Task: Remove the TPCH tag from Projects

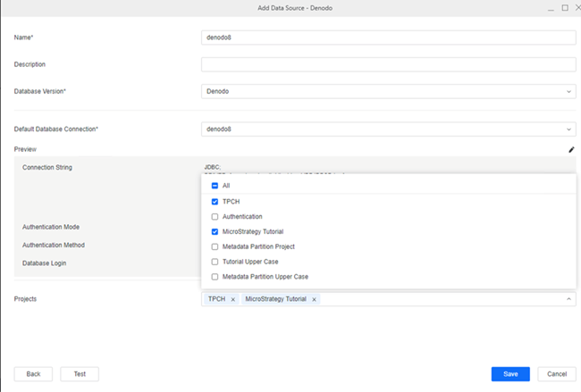Action: click(x=233, y=299)
